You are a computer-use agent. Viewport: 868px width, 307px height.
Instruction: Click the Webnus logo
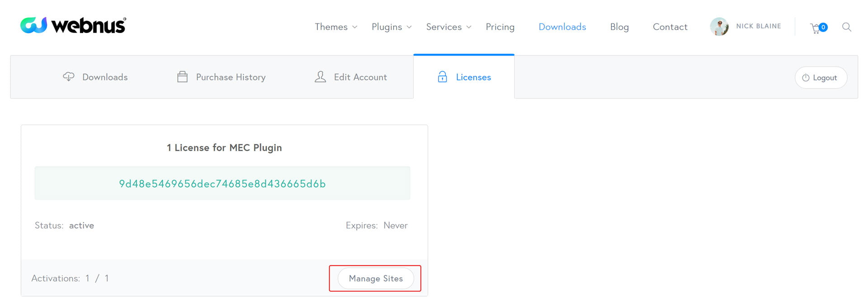pos(73,25)
